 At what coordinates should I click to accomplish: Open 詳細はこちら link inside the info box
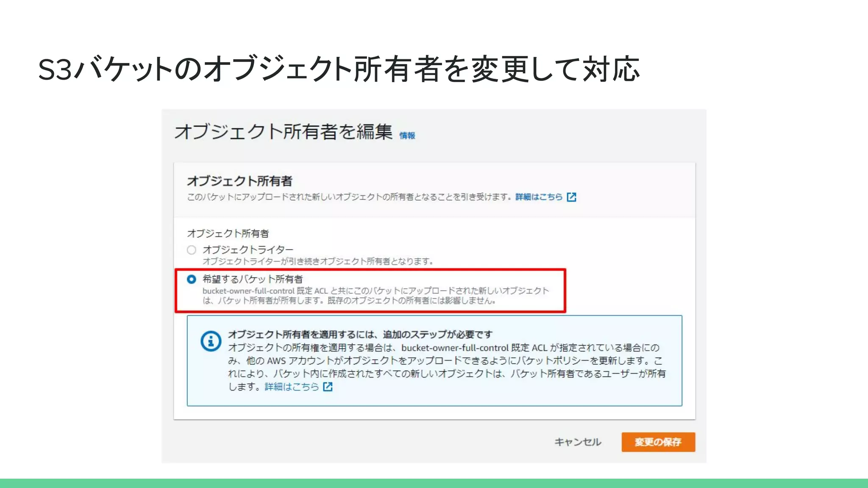point(292,387)
